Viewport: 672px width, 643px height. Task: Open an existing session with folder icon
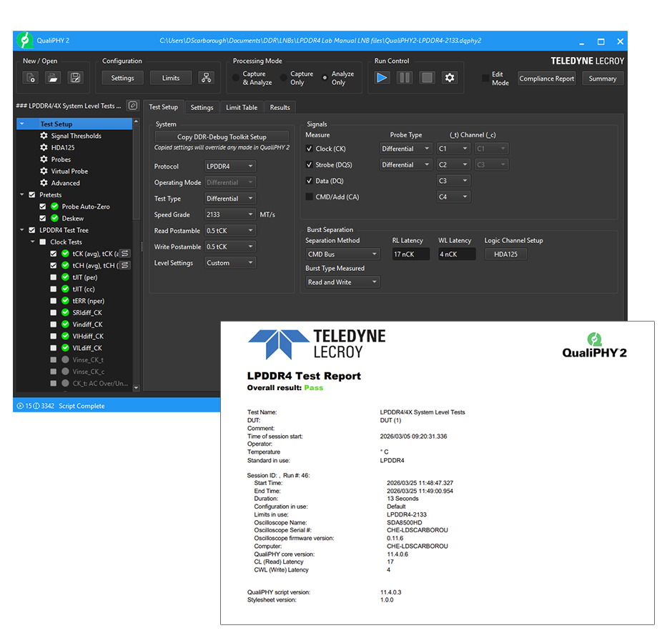point(53,78)
